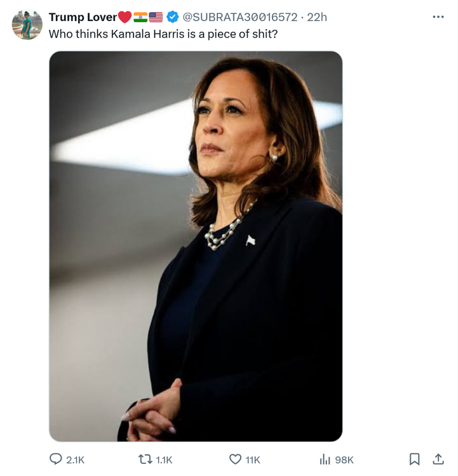Bookmark this tweet
This screenshot has width=458, height=476.
click(414, 459)
